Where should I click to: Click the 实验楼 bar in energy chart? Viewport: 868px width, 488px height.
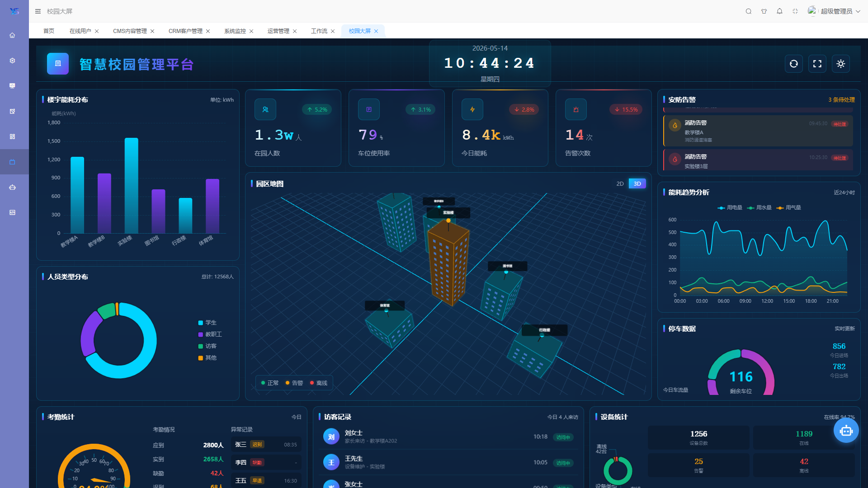coord(131,186)
